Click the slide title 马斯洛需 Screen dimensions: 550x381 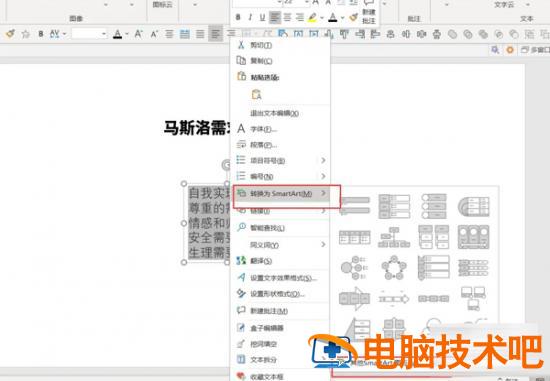pos(197,128)
